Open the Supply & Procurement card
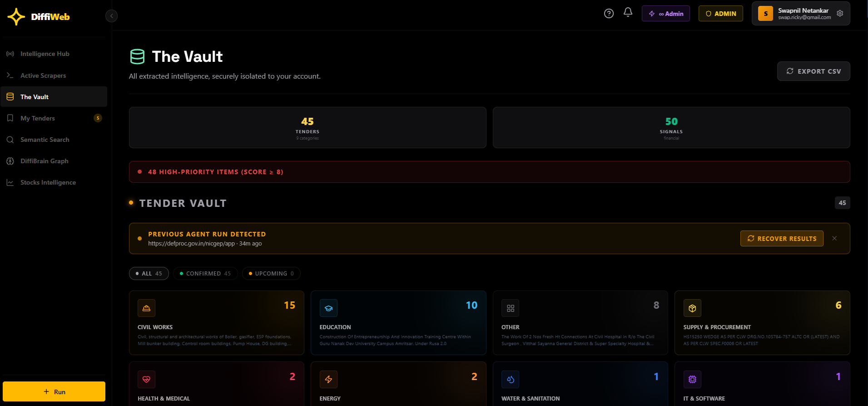Image resolution: width=868 pixels, height=406 pixels. 762,323
